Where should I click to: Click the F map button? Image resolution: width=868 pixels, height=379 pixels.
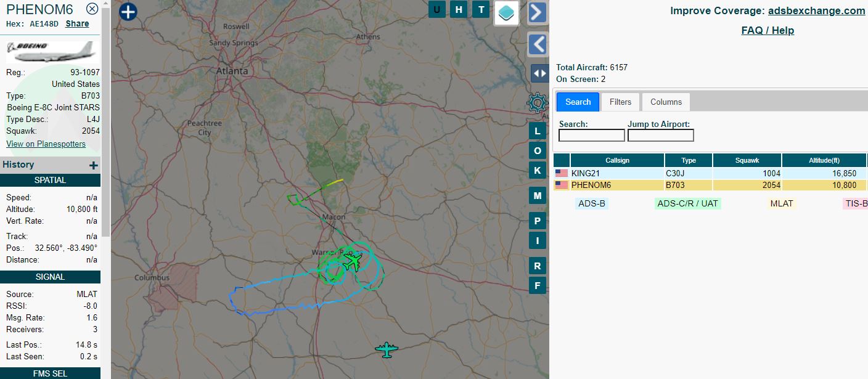pos(538,285)
